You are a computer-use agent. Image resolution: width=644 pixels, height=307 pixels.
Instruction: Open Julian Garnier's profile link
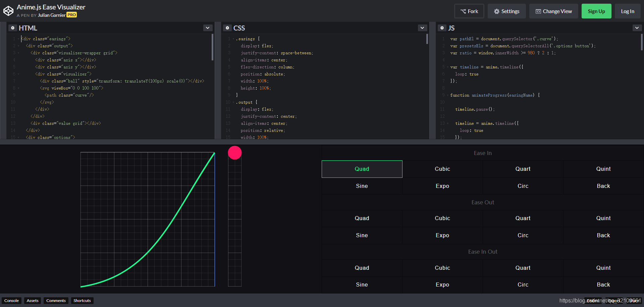click(52, 15)
